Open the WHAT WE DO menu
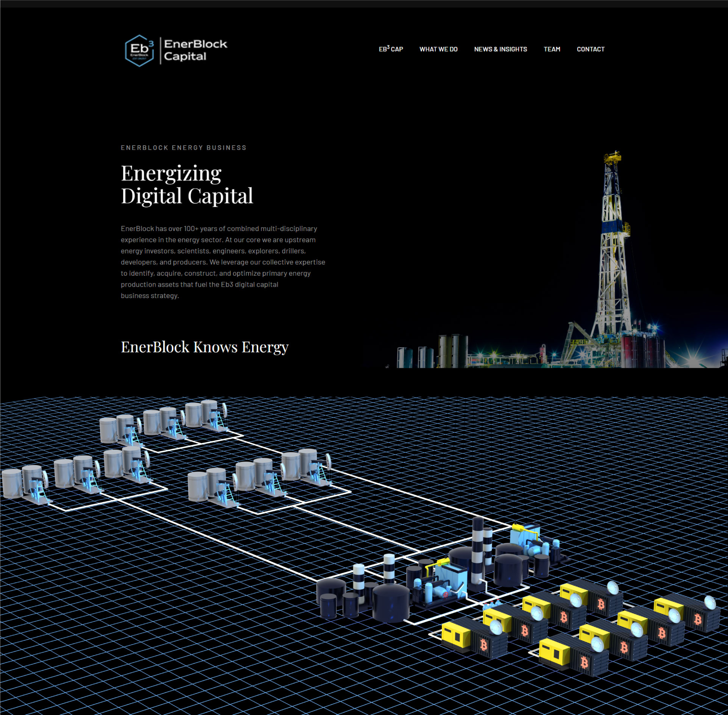 [438, 49]
